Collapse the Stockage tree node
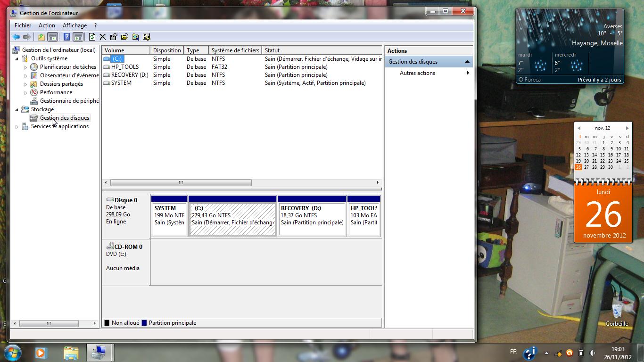 (17, 110)
